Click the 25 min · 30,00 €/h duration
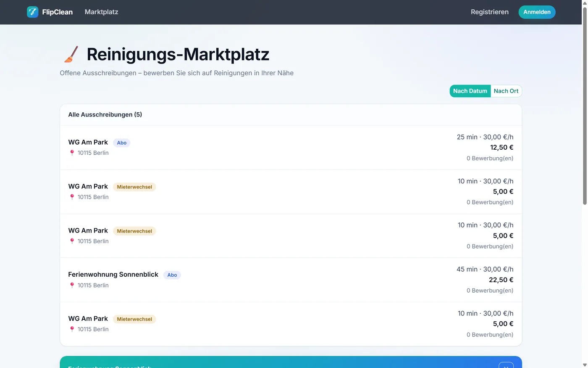Viewport: 588px width, 368px height. tap(485, 137)
